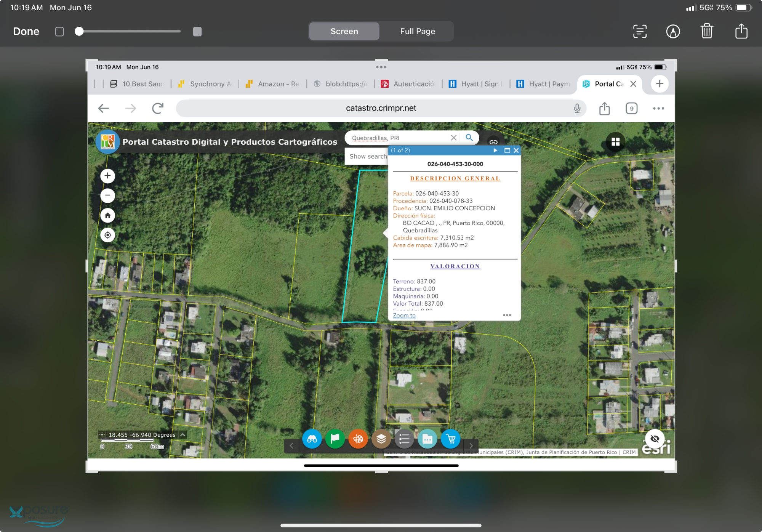The width and height of the screenshot is (762, 532).
Task: Open the shopping cart widget
Action: (x=451, y=439)
